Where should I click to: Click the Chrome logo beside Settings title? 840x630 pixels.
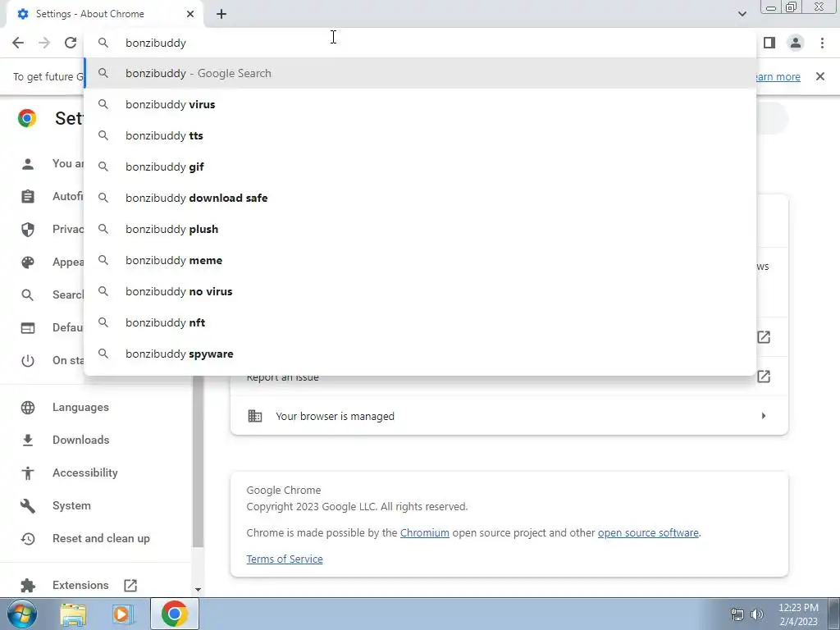point(27,118)
